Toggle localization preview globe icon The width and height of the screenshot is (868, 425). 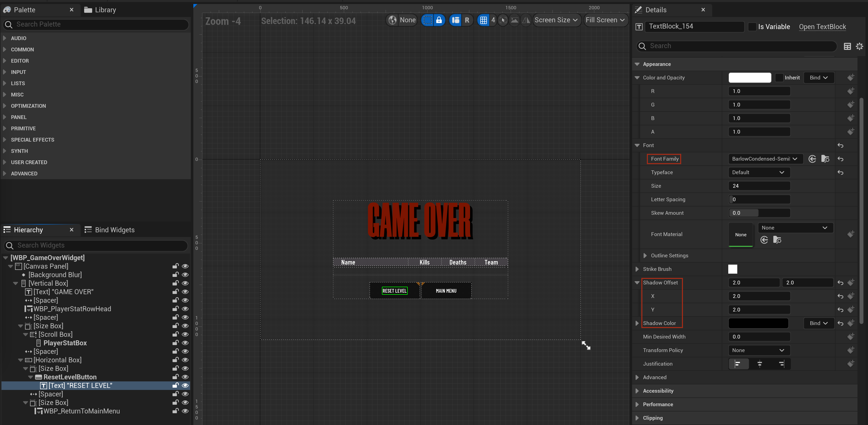[392, 20]
